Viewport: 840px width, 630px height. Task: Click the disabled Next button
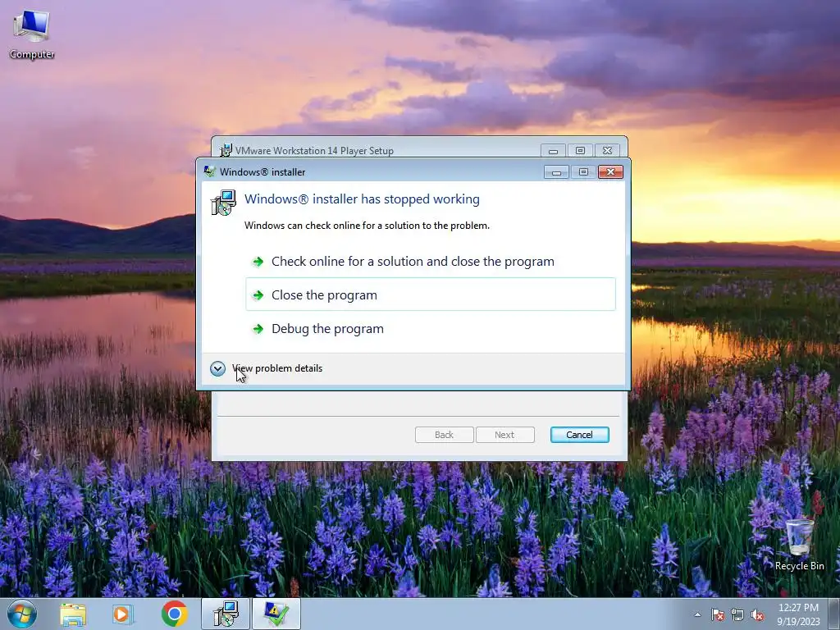click(x=504, y=435)
